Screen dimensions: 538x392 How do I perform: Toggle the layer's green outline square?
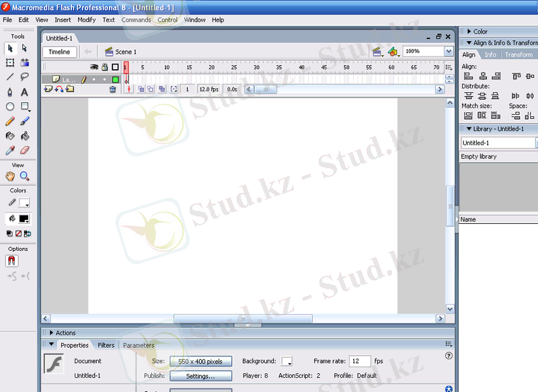click(115, 79)
